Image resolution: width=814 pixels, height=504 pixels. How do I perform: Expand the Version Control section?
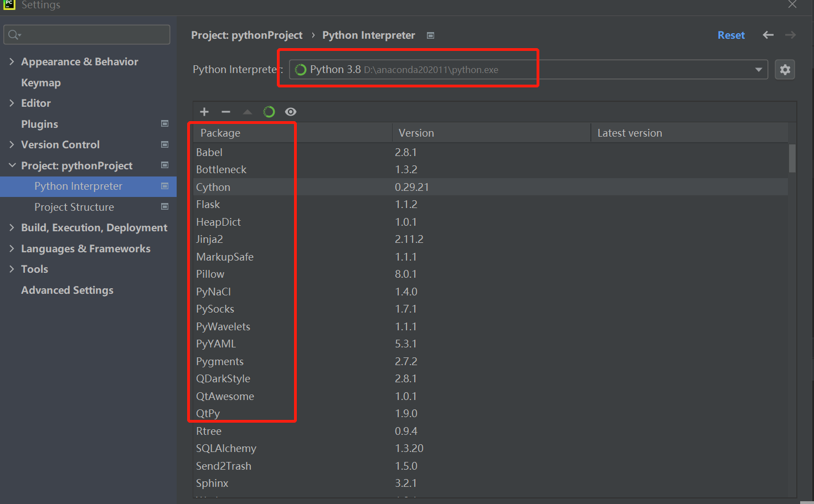(12, 144)
